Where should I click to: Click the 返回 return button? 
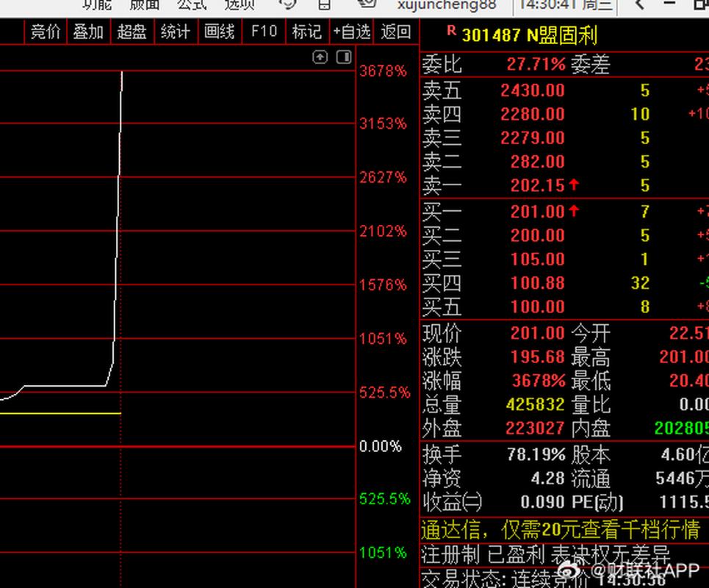(396, 32)
